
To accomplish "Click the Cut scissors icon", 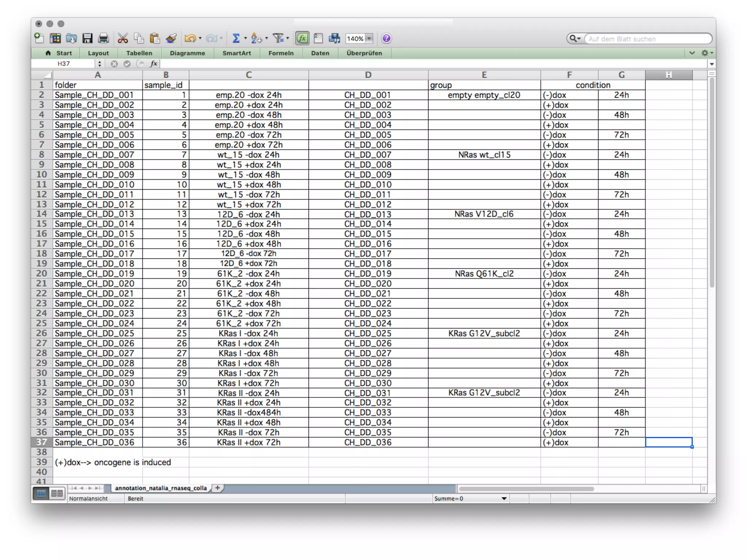I will (x=123, y=38).
